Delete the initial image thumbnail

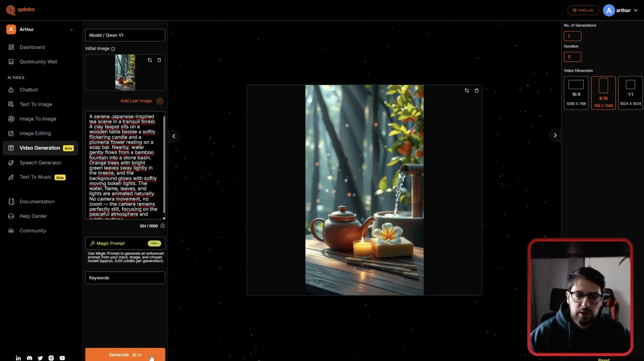coord(159,60)
